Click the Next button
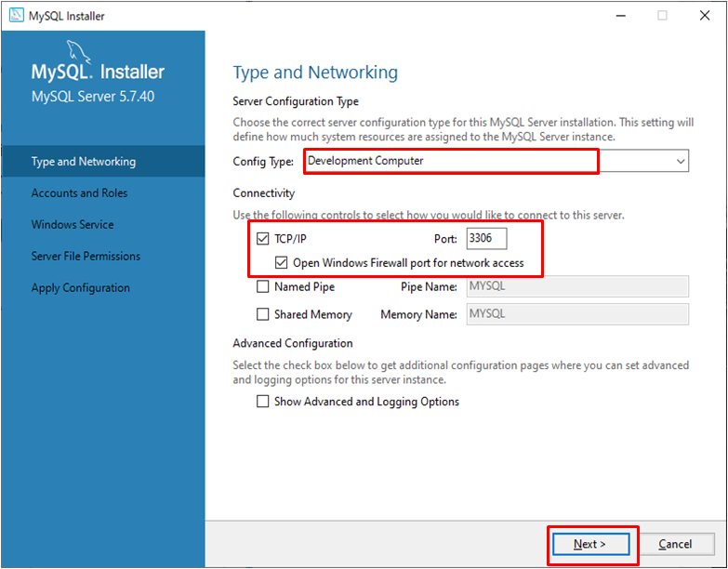This screenshot has height=569, width=728. [x=590, y=544]
